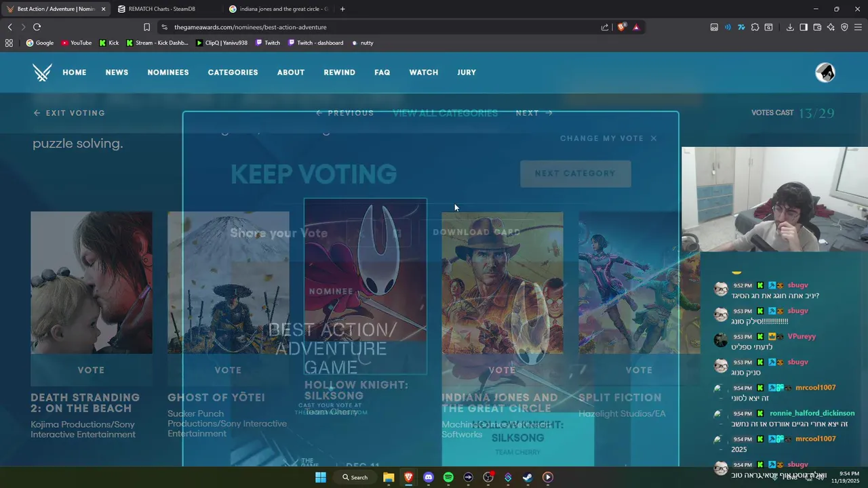Close the Best Action / Adventure tab
Image resolution: width=868 pixels, height=488 pixels.
pos(104,9)
